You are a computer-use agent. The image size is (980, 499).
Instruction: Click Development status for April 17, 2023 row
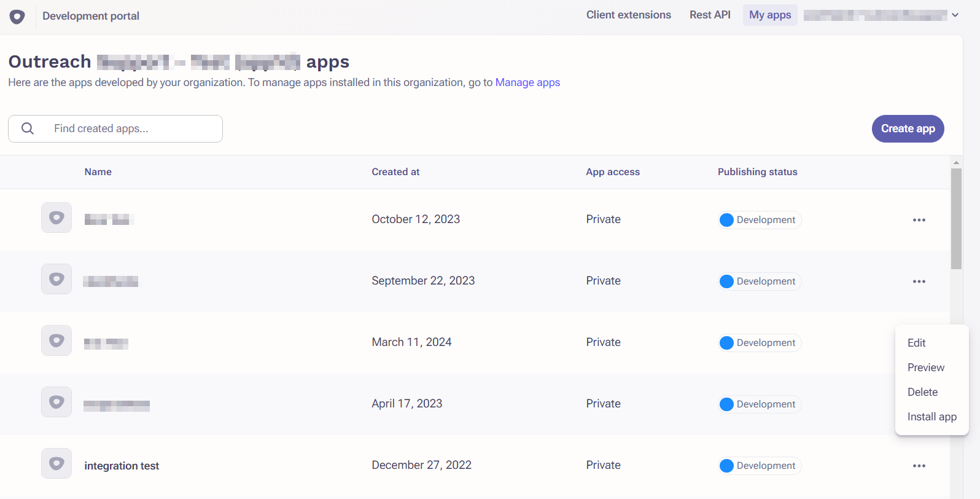760,404
